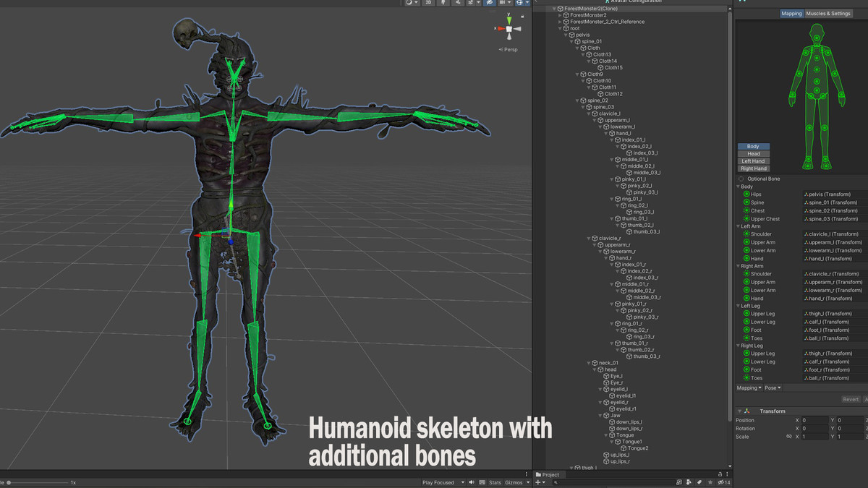Collapse Body bone section
The width and height of the screenshot is (868, 488).
click(x=739, y=187)
